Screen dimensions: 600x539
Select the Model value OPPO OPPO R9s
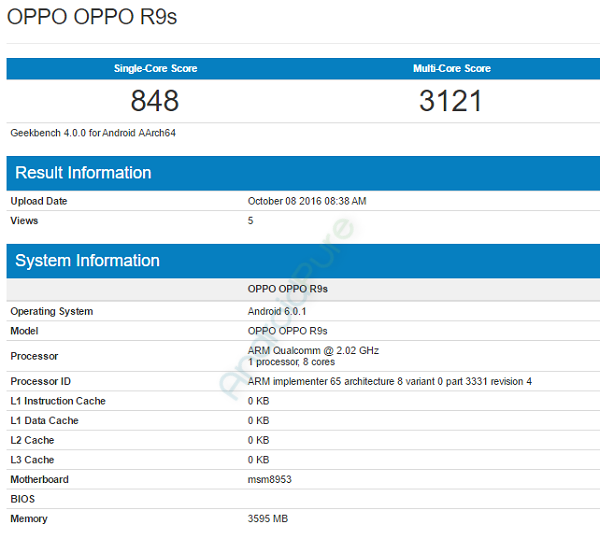(287, 331)
